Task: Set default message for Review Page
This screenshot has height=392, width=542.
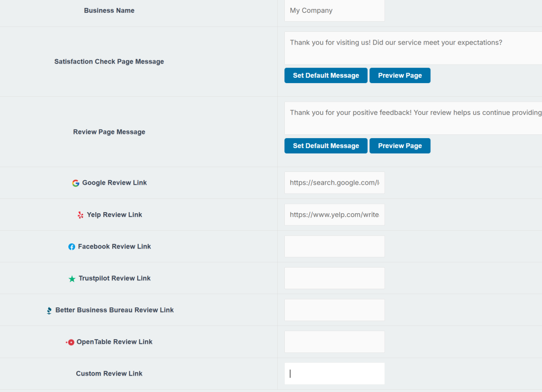Action: pos(326,145)
